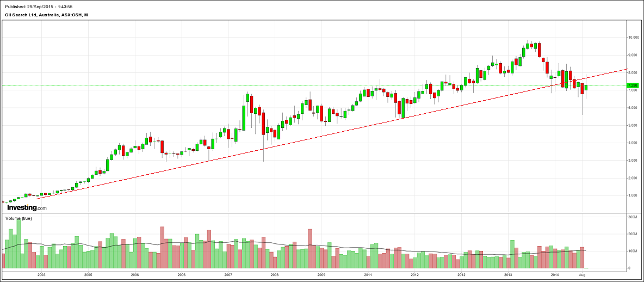Select the 2011 time axis label
Image resolution: width=644 pixels, height=282 pixels.
tap(368, 276)
